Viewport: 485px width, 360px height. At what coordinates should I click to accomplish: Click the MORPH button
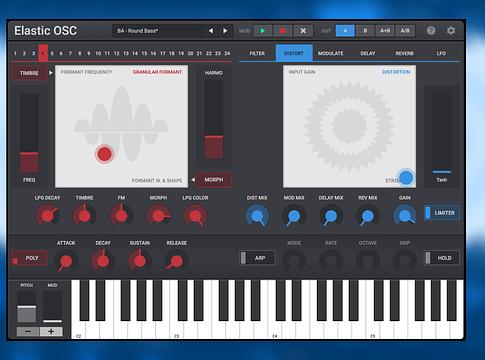pos(214,180)
